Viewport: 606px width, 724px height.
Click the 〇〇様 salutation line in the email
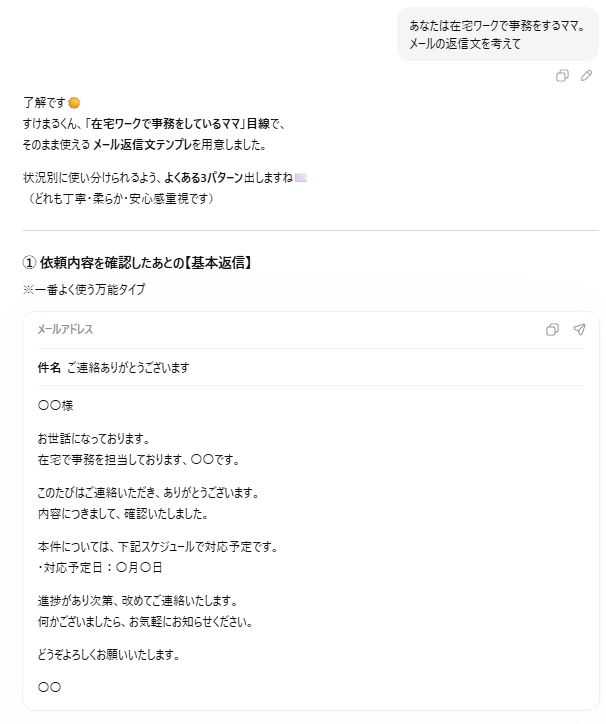click(x=55, y=406)
